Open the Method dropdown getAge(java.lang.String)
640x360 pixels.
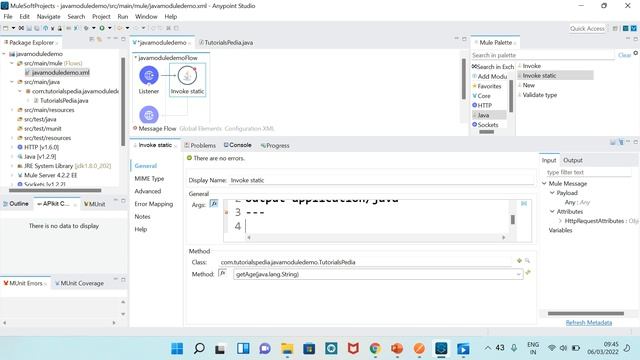point(378,274)
